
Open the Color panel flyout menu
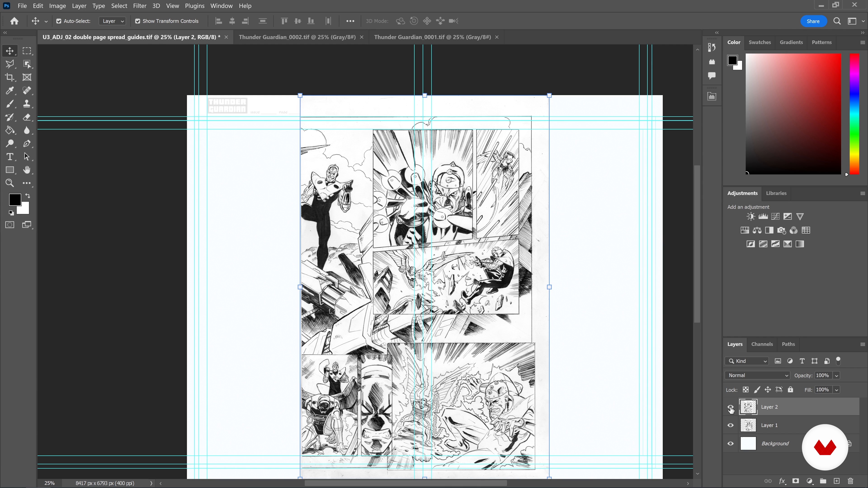click(863, 42)
